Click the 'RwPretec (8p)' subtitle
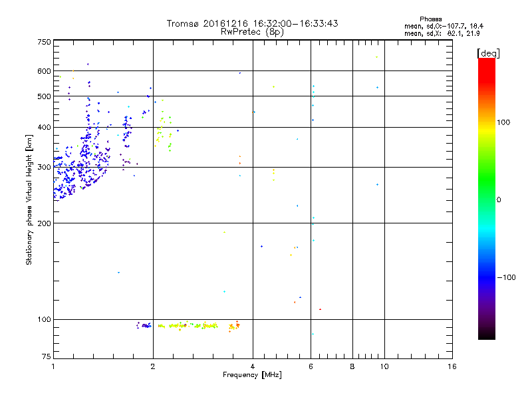The image size is (532, 399). point(252,32)
